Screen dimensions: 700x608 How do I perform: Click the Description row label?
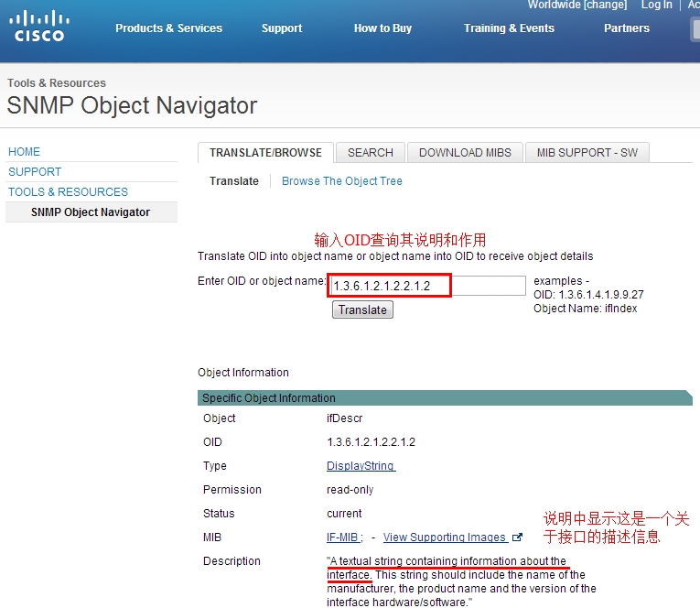coord(232,561)
